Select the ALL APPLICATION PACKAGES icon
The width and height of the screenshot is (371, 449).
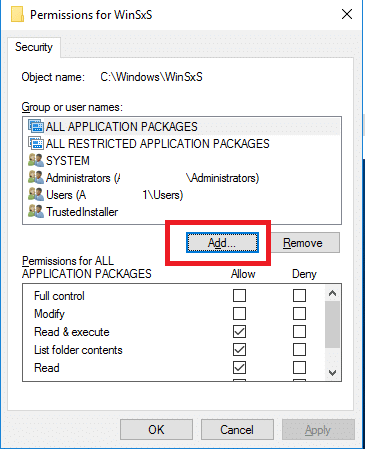coord(36,126)
